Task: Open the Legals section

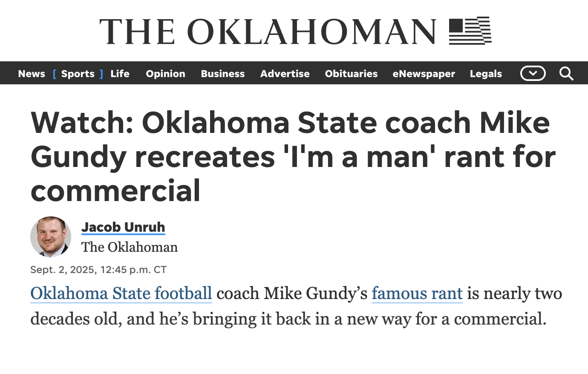Action: 486,73
